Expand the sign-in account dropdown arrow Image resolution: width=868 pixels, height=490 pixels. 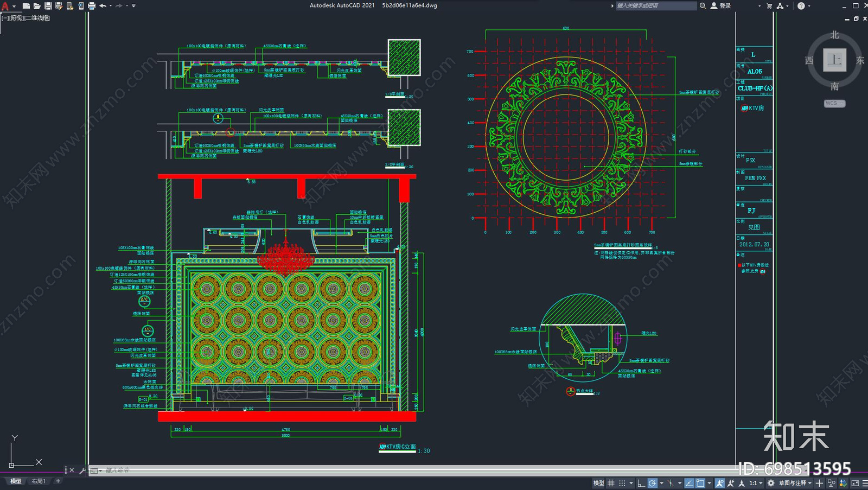click(759, 6)
